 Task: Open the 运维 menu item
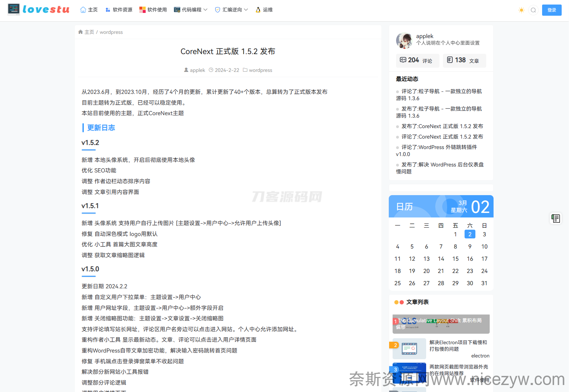click(x=264, y=10)
